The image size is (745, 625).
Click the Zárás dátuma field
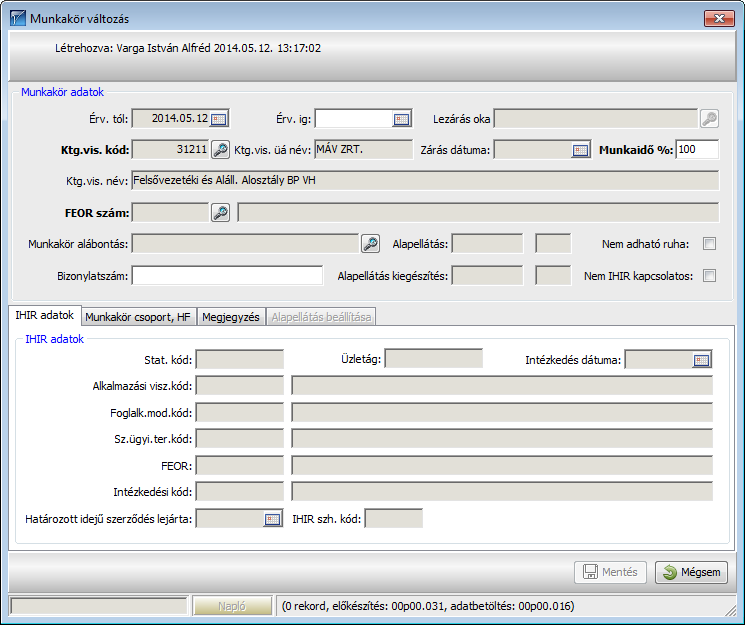click(532, 150)
